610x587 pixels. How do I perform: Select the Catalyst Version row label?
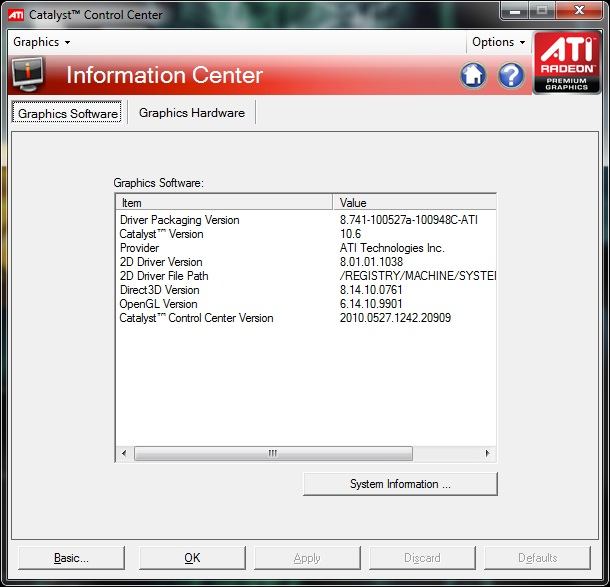[161, 234]
